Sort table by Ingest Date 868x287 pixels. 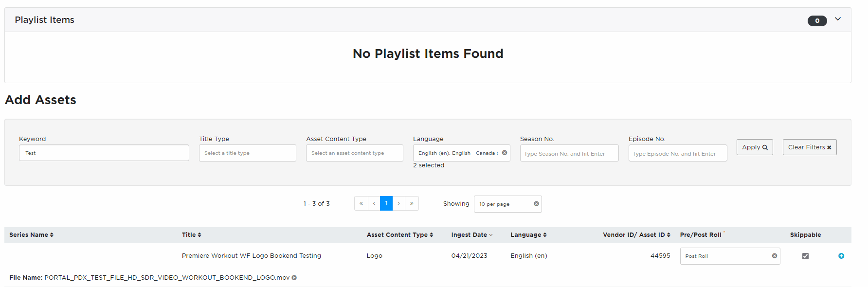click(x=472, y=235)
